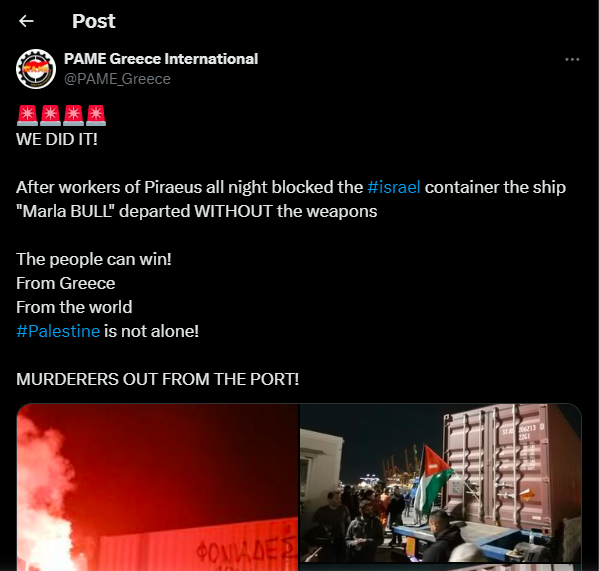The width and height of the screenshot is (599, 571).
Task: Click the "The people can win!" line
Action: tap(94, 259)
